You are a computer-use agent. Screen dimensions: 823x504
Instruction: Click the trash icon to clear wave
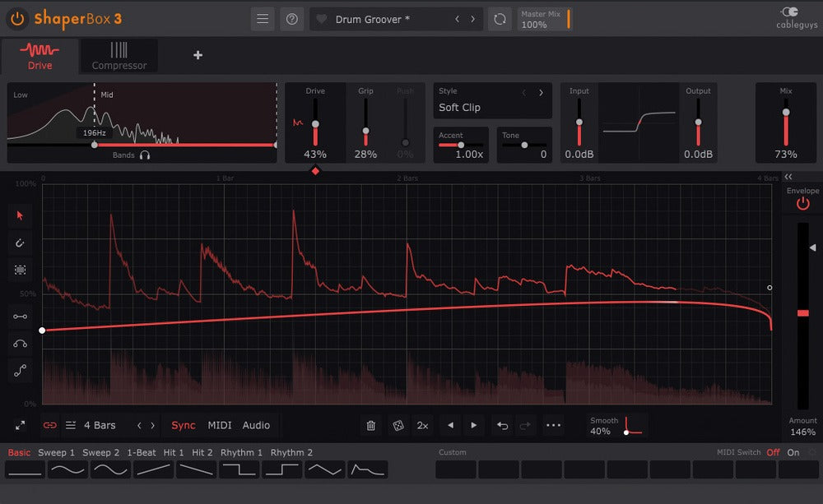click(371, 425)
